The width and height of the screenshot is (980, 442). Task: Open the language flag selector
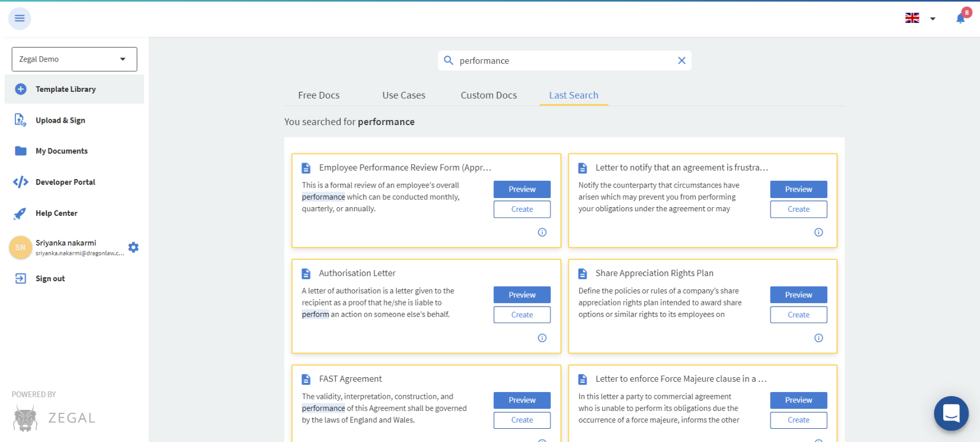coord(920,18)
